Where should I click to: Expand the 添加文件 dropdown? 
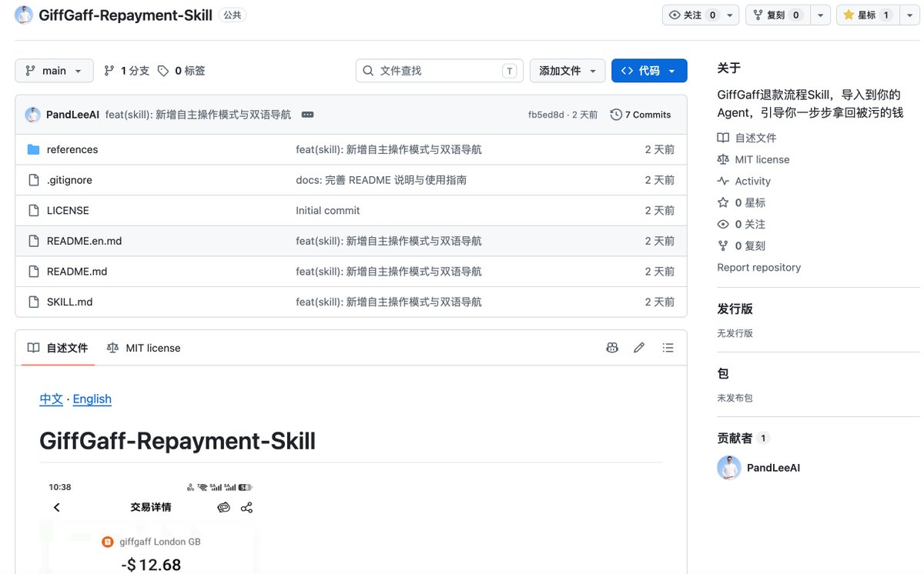pos(567,71)
